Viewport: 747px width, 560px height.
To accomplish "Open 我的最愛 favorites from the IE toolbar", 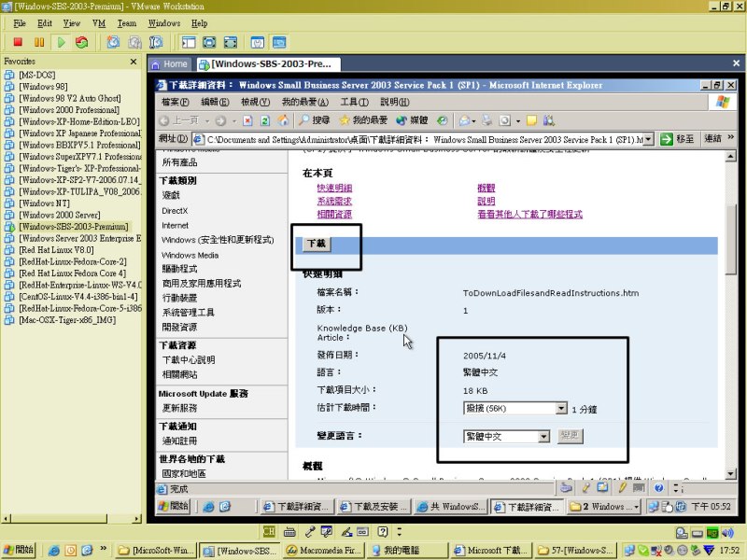I will tap(363, 120).
